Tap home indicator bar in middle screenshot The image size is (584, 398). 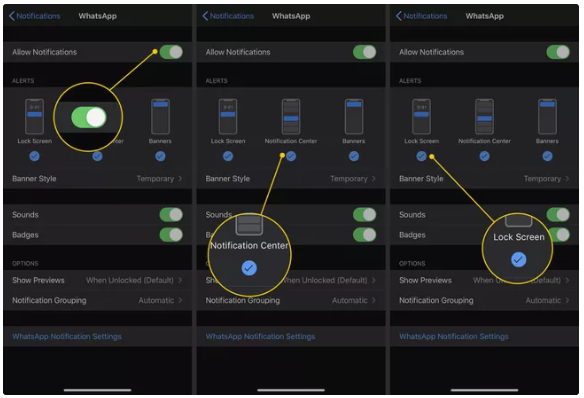tap(291, 390)
